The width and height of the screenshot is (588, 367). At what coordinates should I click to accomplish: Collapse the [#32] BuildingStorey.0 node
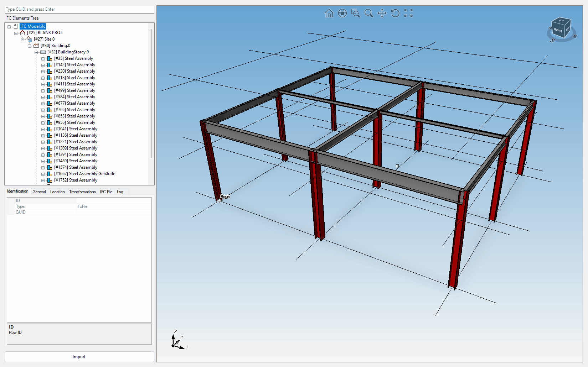pos(36,52)
